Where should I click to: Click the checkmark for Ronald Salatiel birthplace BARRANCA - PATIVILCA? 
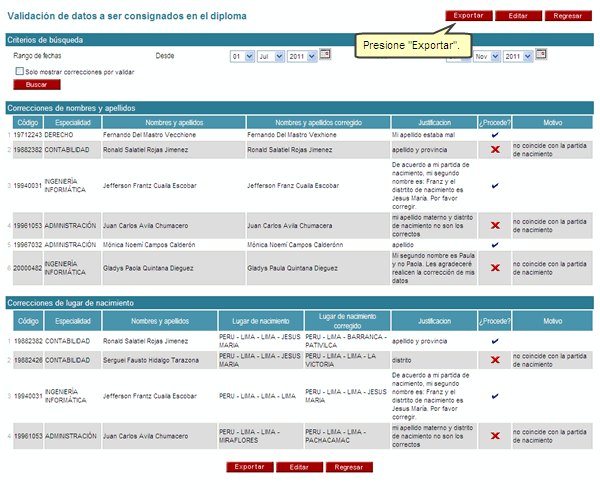coord(495,341)
